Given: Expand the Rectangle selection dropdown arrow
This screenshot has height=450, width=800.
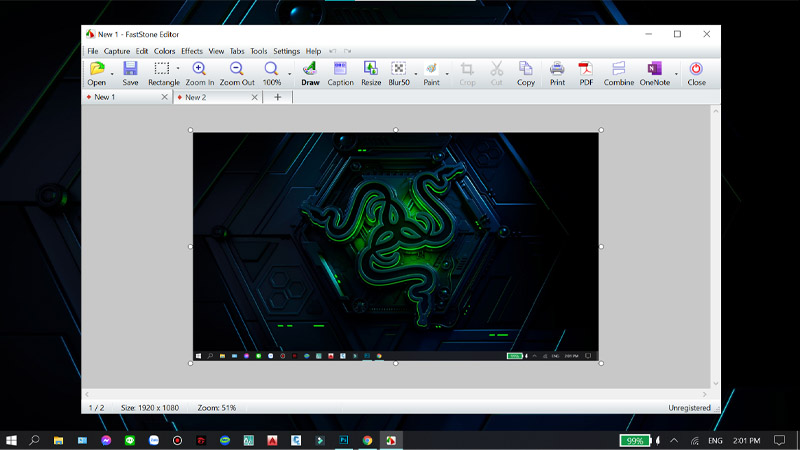Looking at the screenshot, I should coord(178,70).
